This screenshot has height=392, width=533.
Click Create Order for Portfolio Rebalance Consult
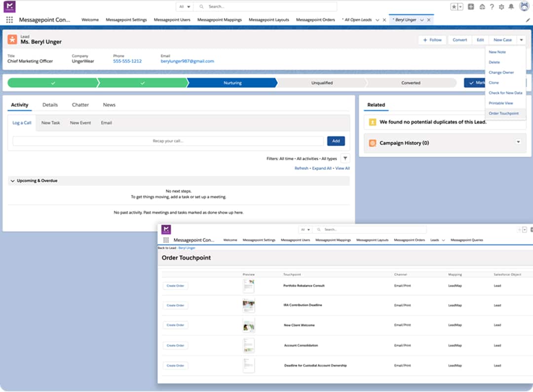click(x=175, y=285)
